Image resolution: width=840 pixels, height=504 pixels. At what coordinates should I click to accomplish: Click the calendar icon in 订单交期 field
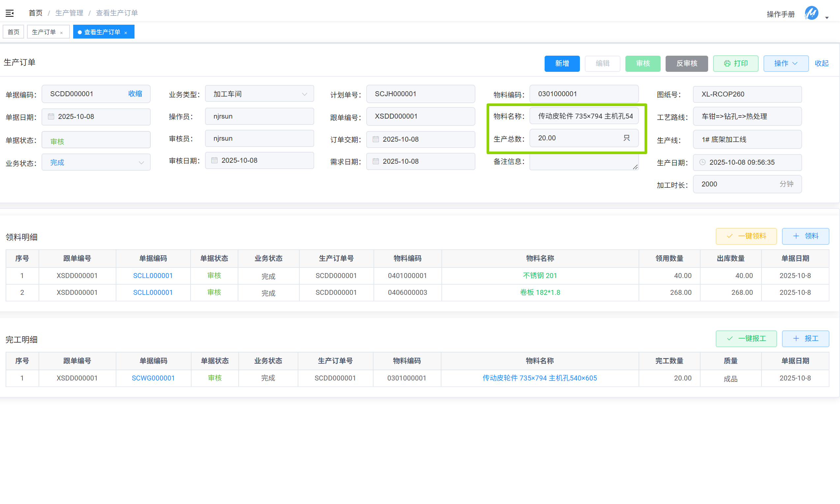pyautogui.click(x=375, y=139)
